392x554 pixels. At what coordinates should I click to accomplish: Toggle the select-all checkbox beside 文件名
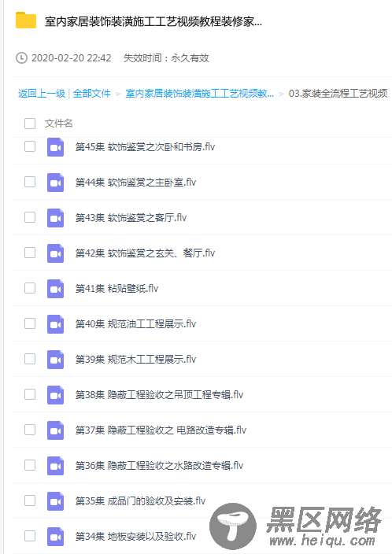(x=30, y=124)
